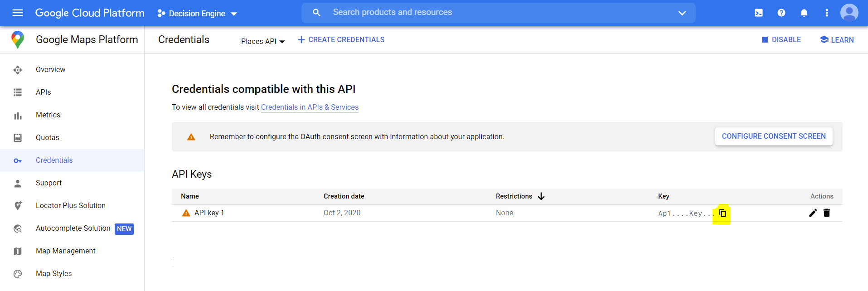
Task: Open Autocomplete Solution
Action: click(x=73, y=228)
